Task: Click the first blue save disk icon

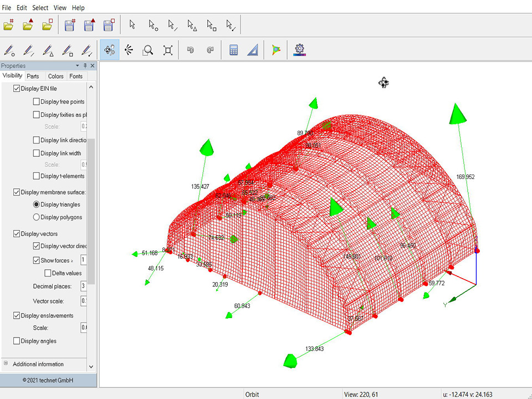Action: tap(69, 25)
